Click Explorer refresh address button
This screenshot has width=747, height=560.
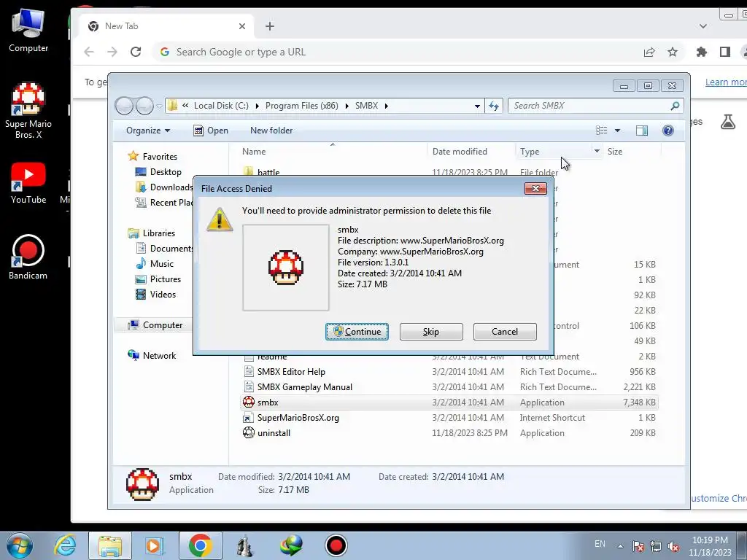coord(494,106)
